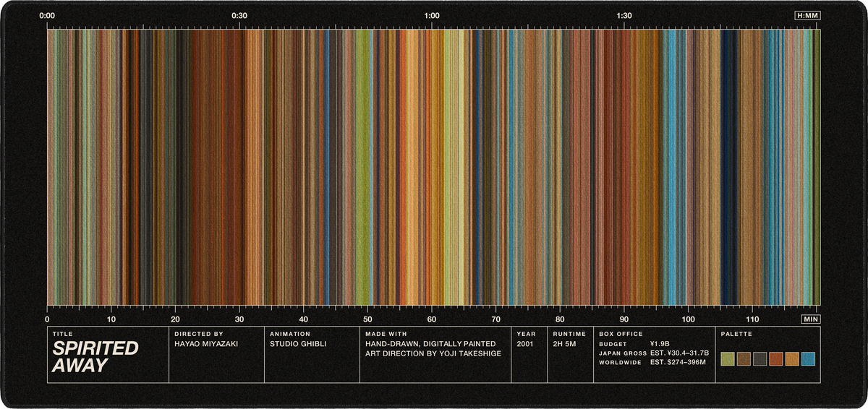Click the H:MM unit badge
The image size is (868, 409).
point(807,15)
